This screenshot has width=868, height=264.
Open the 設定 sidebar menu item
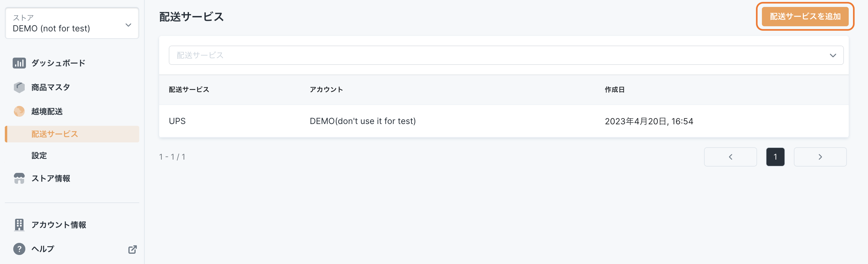(x=39, y=155)
